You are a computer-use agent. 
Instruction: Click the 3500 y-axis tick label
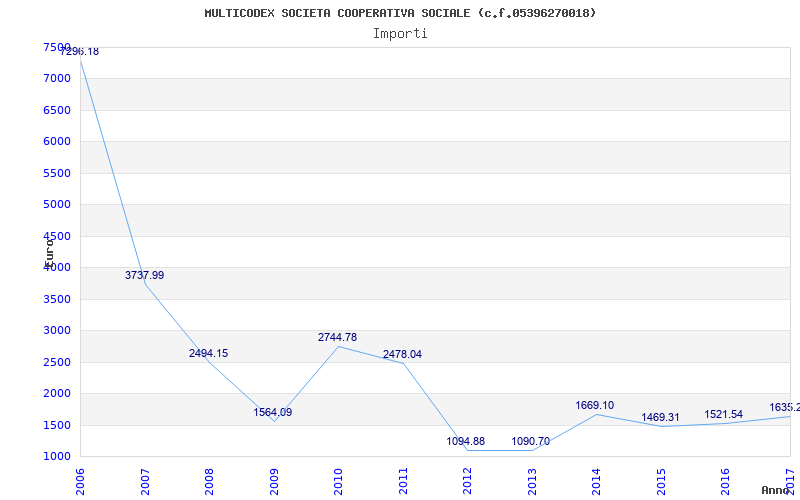pos(57,299)
